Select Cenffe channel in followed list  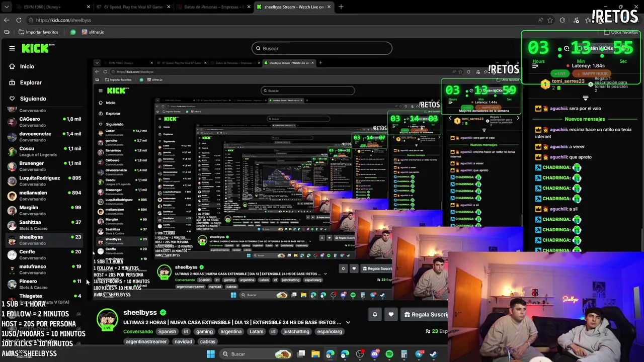coord(44,254)
